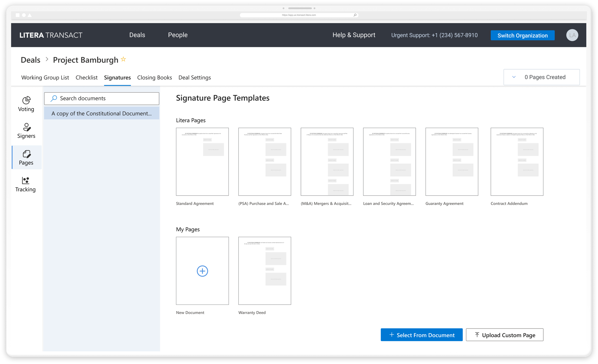
Task: Click the Upload Custom Page button
Action: (x=504, y=335)
